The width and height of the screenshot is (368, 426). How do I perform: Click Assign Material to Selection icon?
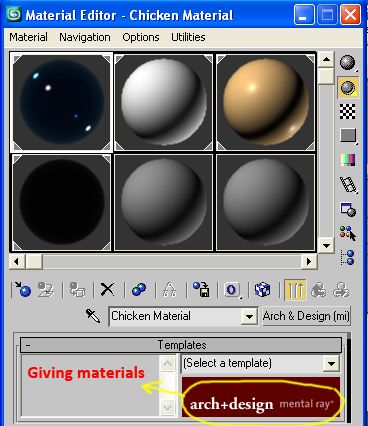[77, 289]
